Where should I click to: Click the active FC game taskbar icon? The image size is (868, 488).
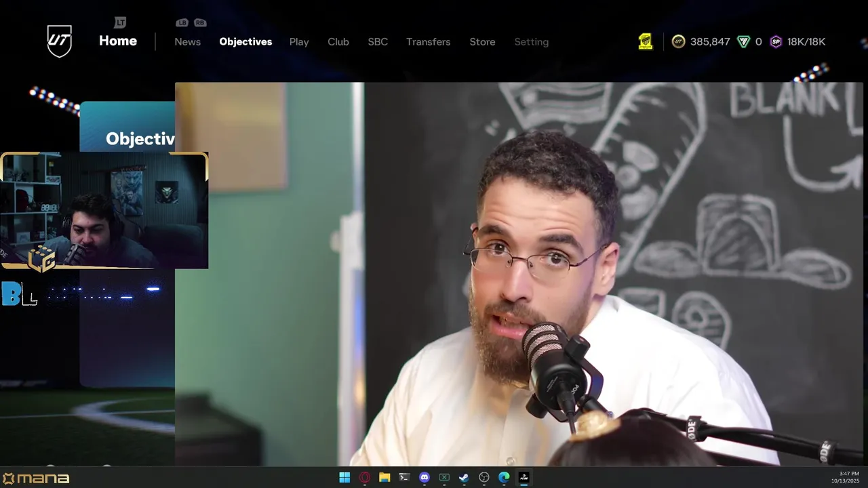pyautogui.click(x=524, y=478)
